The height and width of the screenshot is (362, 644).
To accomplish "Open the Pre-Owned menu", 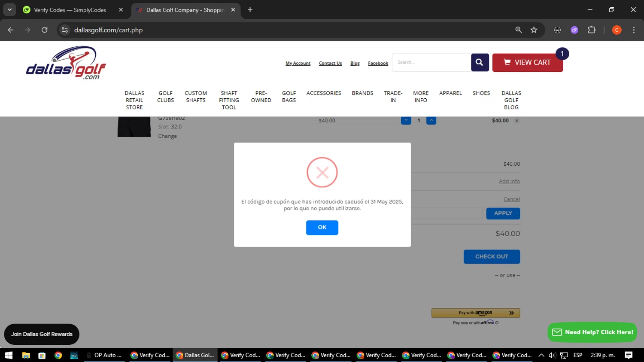I will click(261, 97).
